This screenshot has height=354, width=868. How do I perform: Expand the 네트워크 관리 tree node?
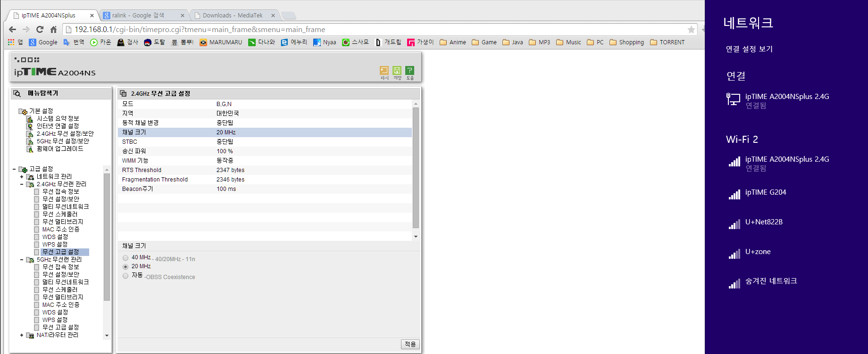[22, 177]
